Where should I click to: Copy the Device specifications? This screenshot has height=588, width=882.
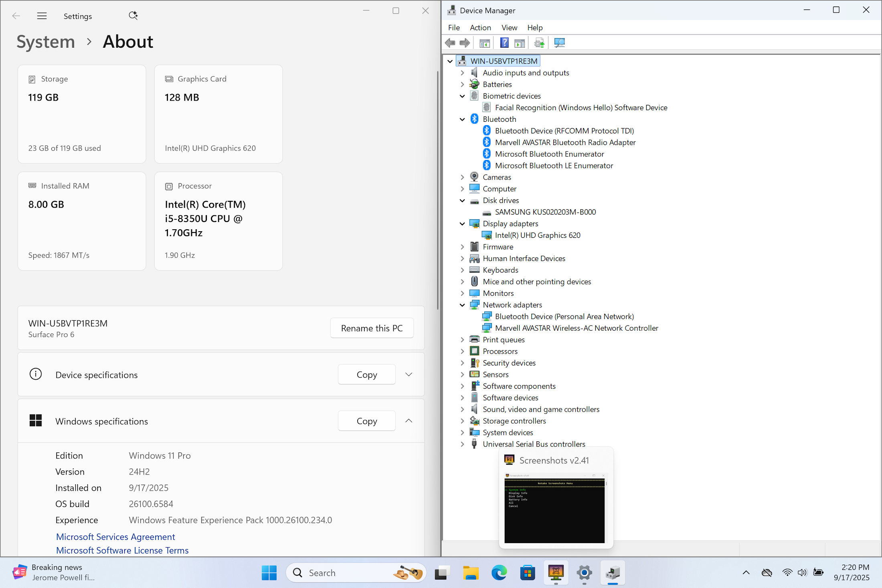pyautogui.click(x=367, y=374)
